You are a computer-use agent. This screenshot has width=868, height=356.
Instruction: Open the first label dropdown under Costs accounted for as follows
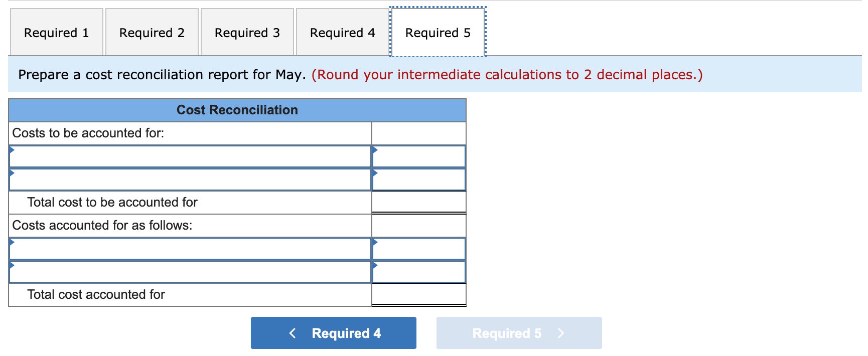(x=191, y=248)
